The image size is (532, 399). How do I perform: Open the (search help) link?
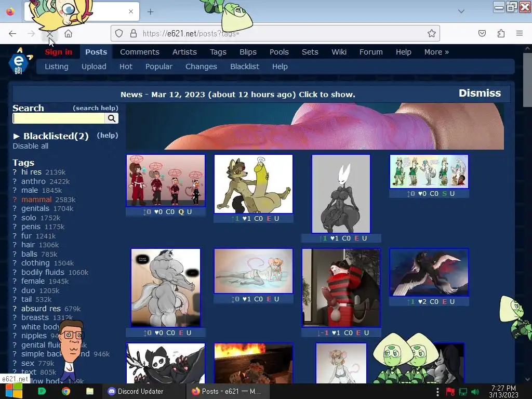[96, 108]
